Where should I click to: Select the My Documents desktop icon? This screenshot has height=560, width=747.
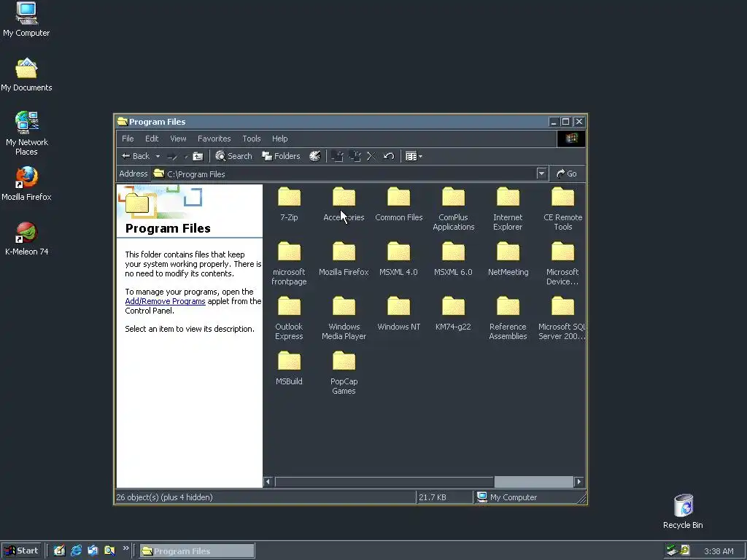tap(26, 75)
